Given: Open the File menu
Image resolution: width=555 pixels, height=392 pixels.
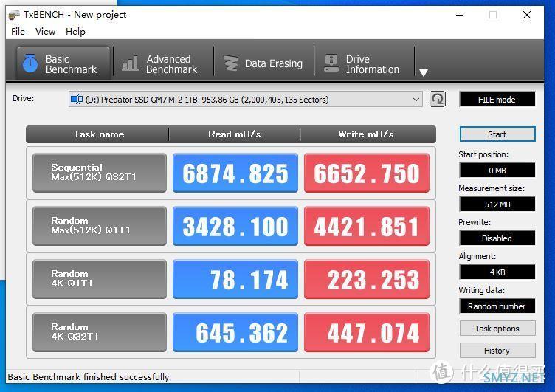Looking at the screenshot, I should pos(18,32).
